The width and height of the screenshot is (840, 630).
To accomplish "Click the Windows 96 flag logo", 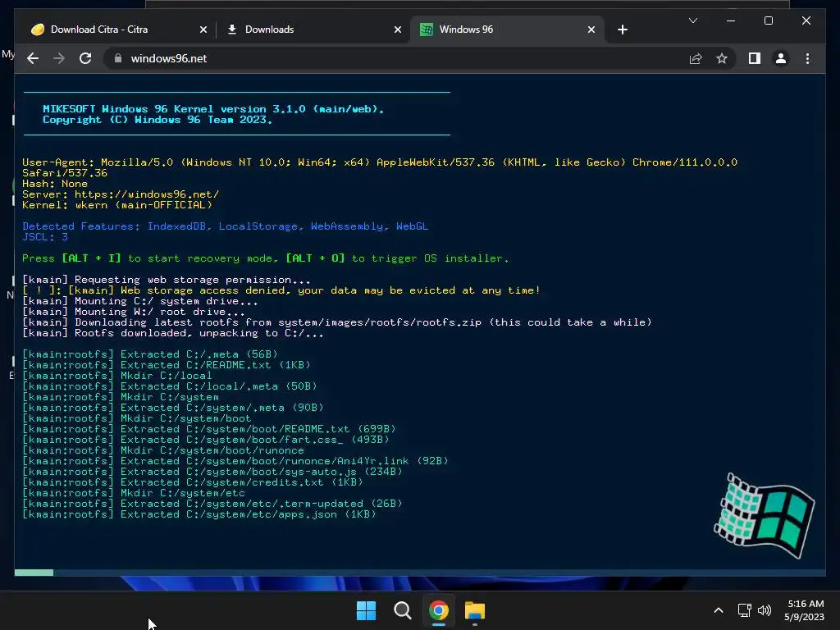I will (765, 515).
